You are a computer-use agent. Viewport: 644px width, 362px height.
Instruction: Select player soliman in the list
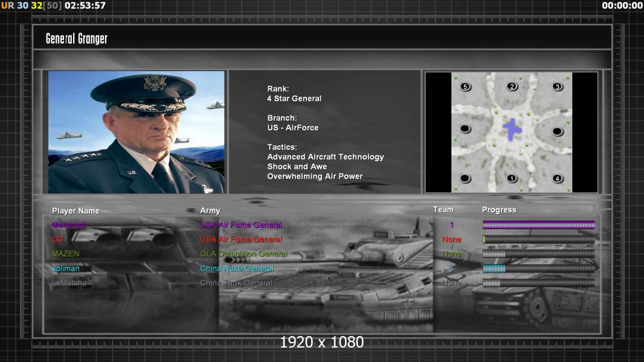66,268
